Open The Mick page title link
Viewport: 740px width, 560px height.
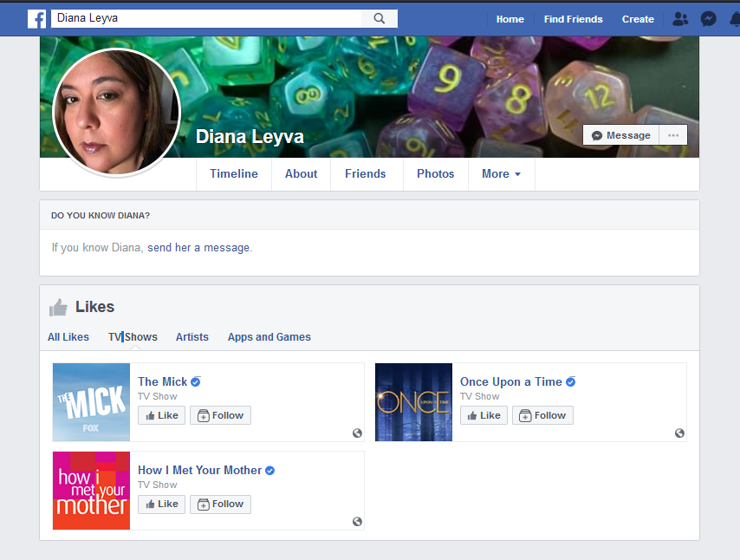(163, 381)
